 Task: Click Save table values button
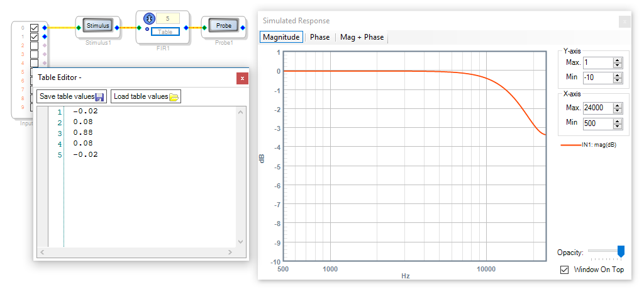72,96
